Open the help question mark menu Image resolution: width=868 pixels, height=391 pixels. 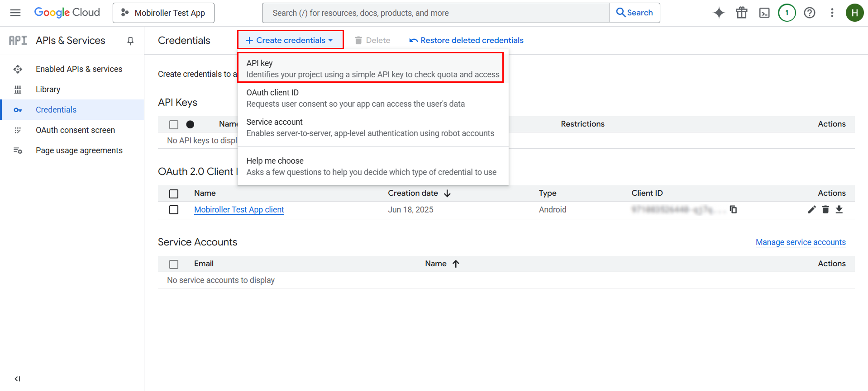point(810,13)
